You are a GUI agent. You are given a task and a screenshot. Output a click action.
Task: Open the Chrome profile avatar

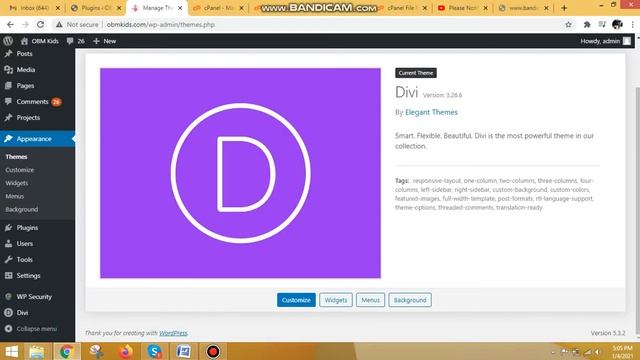coord(617,24)
